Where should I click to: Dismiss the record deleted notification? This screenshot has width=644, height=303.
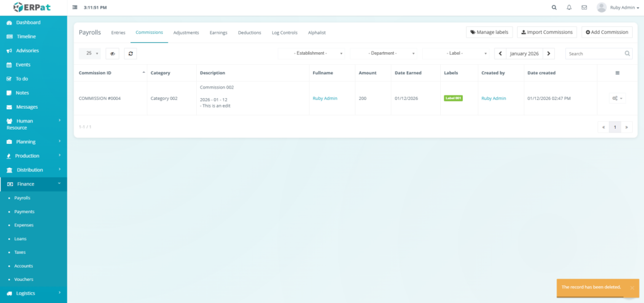coord(631,287)
